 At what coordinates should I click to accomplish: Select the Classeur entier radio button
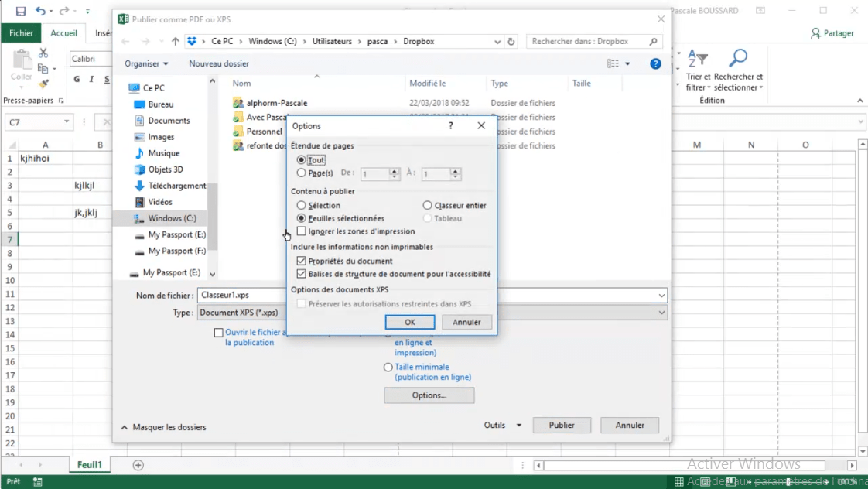click(426, 205)
